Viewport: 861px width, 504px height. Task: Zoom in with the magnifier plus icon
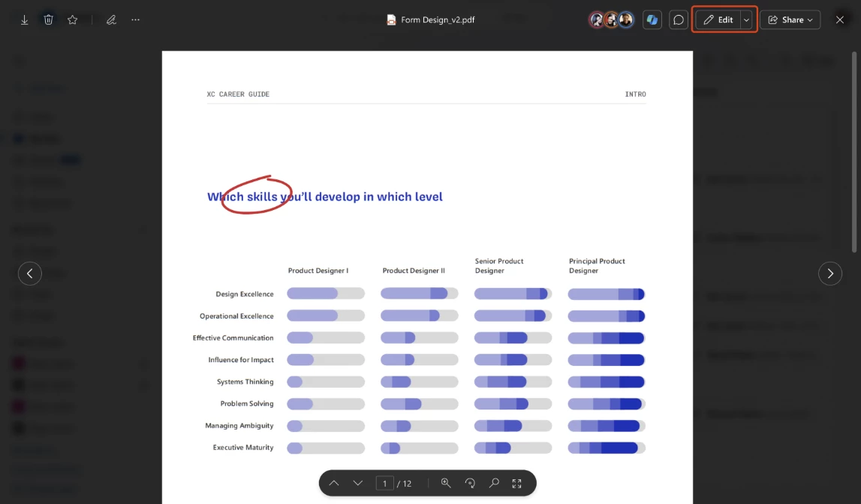pos(446,483)
